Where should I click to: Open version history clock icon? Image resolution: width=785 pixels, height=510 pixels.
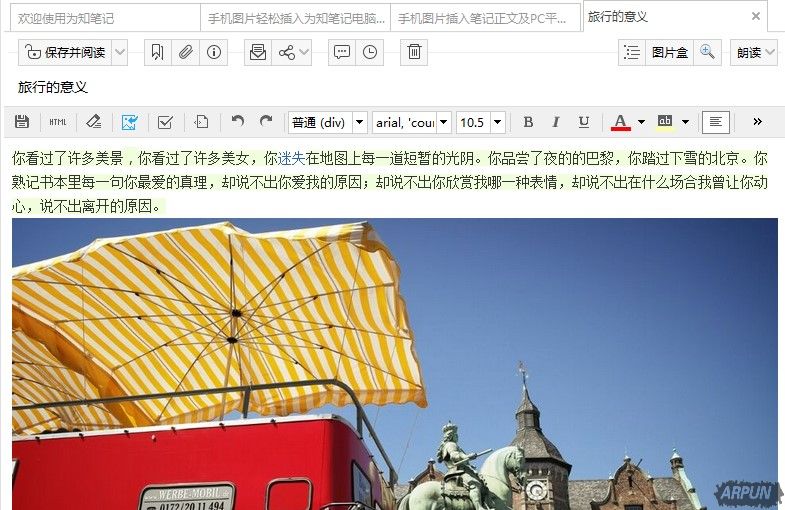pyautogui.click(x=370, y=53)
